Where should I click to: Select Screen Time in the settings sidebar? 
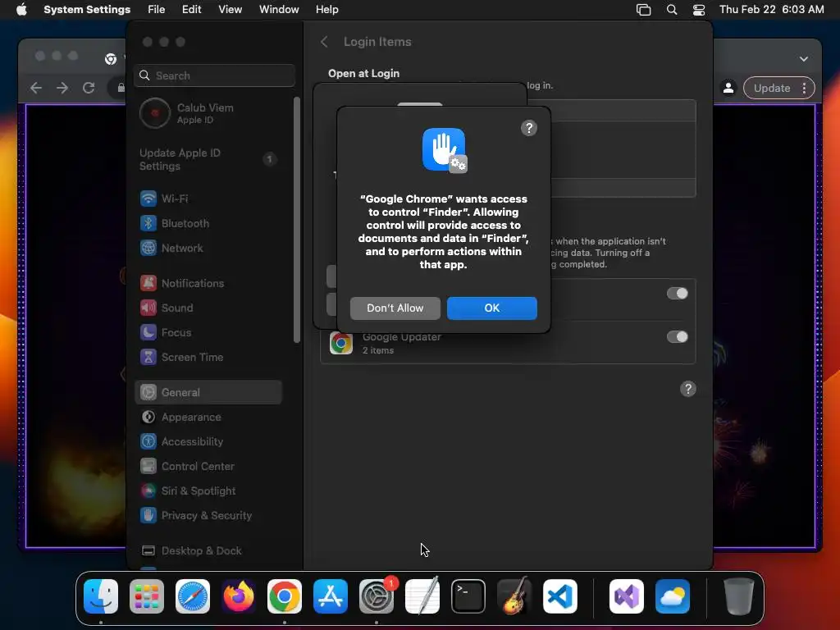click(208, 358)
